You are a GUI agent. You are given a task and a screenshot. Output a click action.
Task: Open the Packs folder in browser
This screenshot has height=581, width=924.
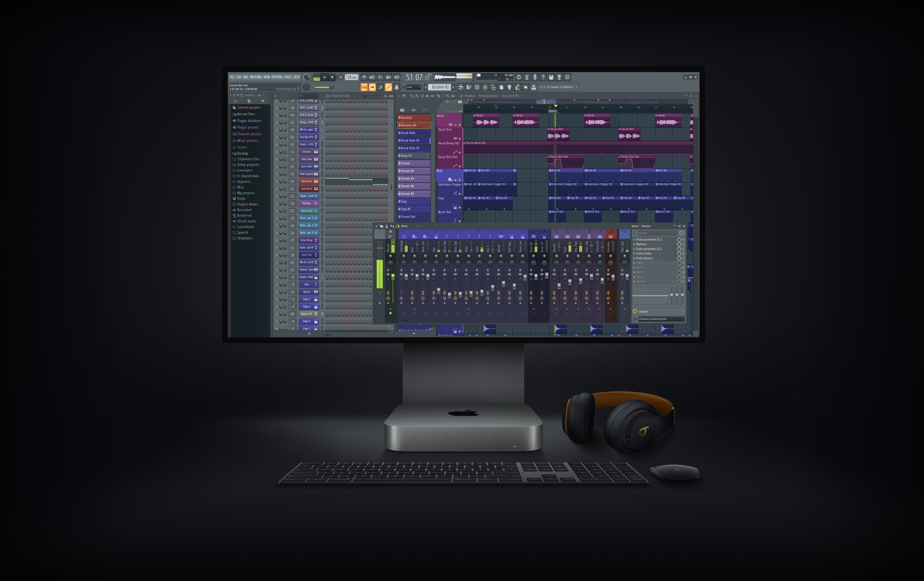click(x=241, y=199)
